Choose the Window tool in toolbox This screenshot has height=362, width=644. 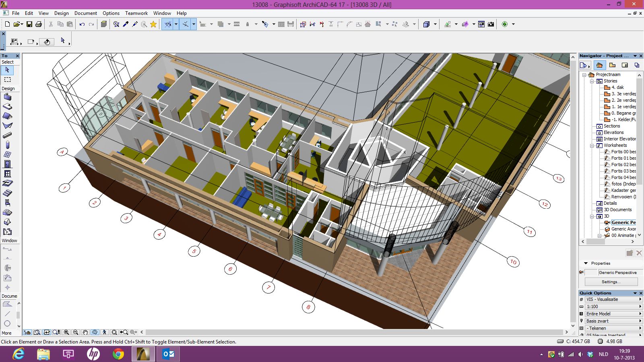[7, 174]
